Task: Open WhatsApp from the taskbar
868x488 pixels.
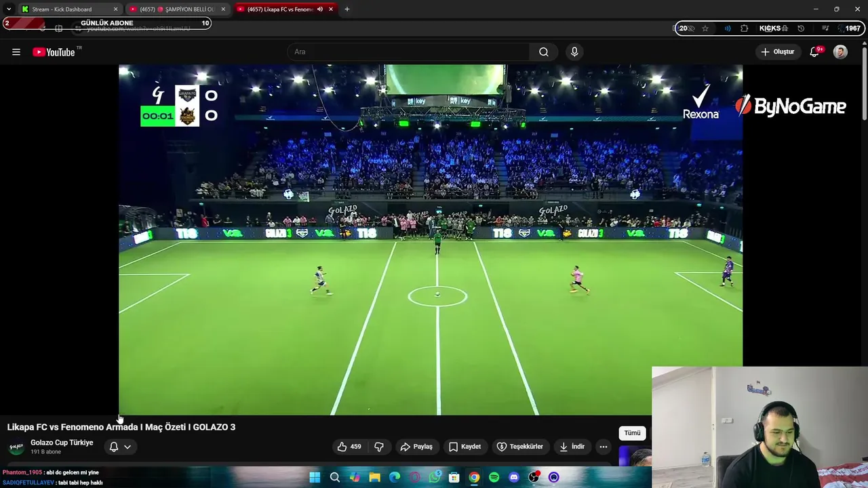Action: [x=435, y=478]
